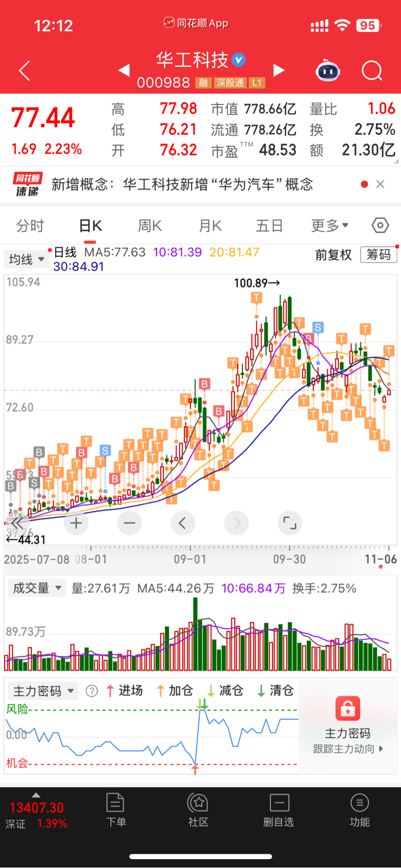The height and width of the screenshot is (868, 401).
Task: Tap the blue verified badge beside 华工科技
Action: (x=239, y=60)
